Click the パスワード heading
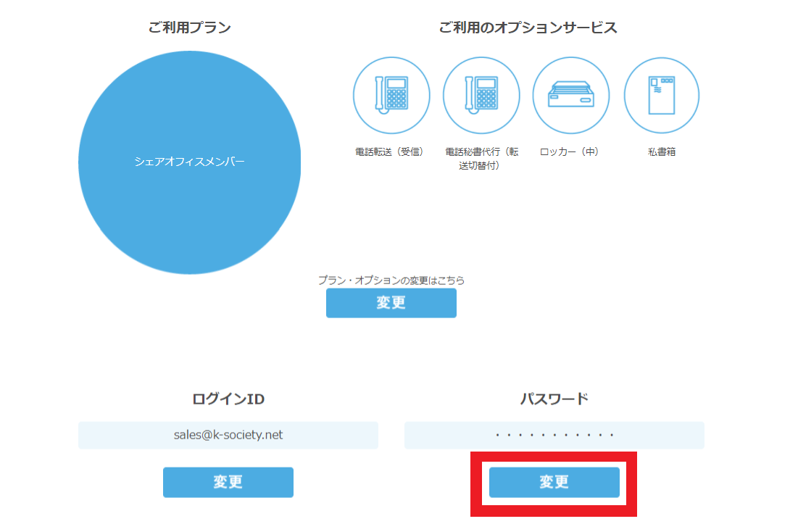Screen dimensions: 798x532 [554, 399]
